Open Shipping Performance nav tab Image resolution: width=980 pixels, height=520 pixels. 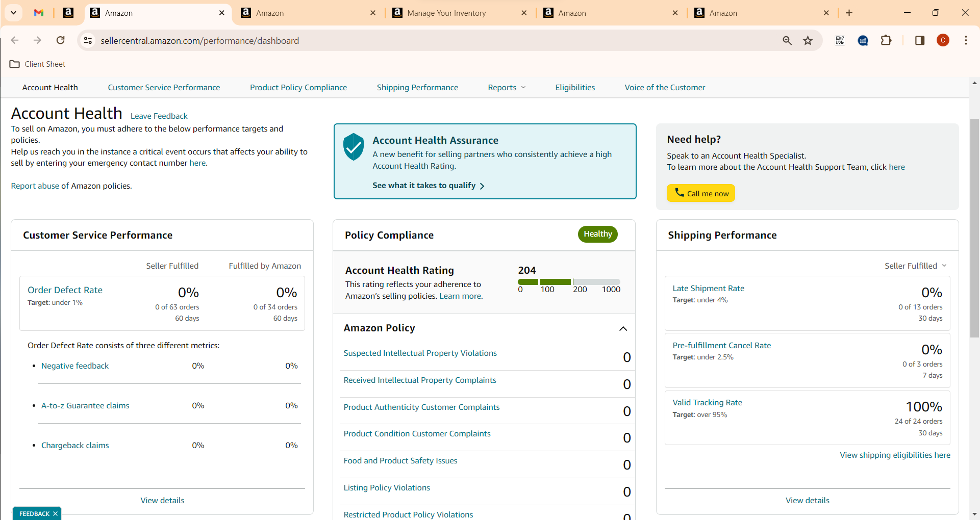(x=417, y=88)
